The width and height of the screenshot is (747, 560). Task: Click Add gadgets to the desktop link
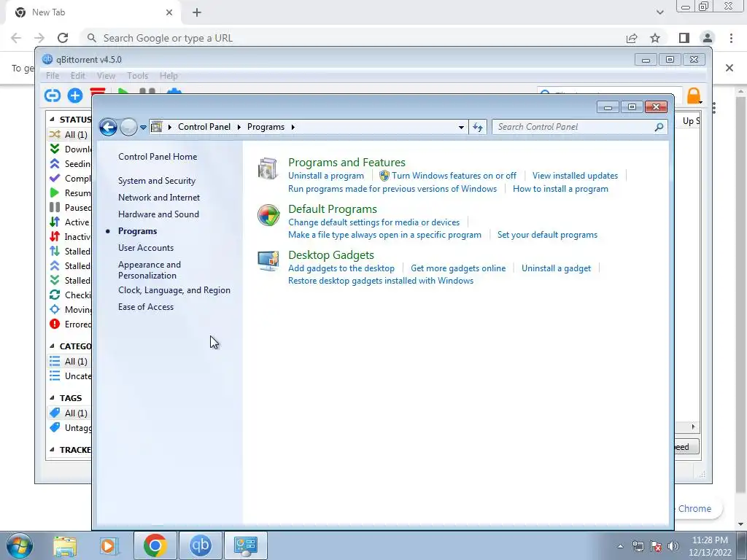[341, 268]
